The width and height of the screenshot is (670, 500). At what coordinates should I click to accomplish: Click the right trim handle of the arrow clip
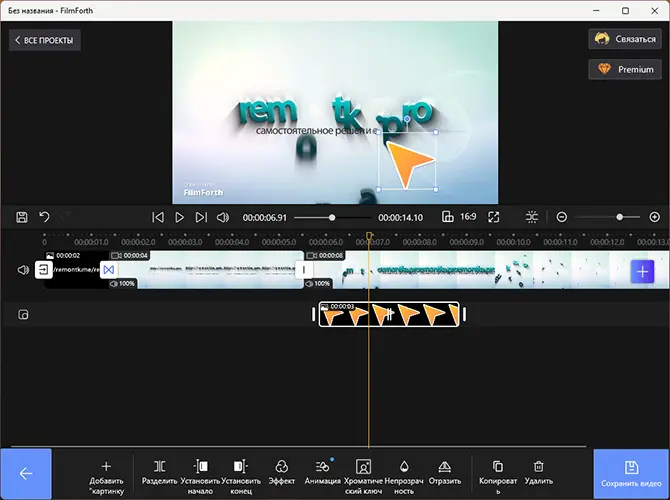point(464,315)
